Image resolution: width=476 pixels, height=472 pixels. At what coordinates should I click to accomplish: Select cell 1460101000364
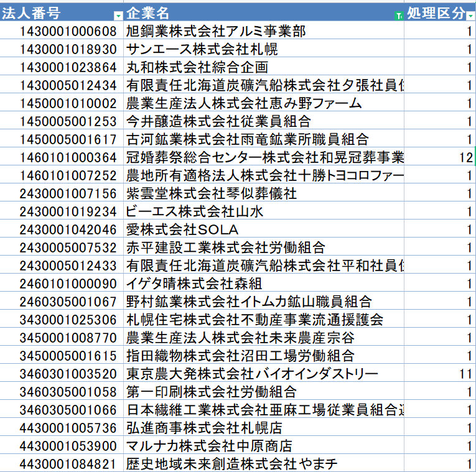62,157
